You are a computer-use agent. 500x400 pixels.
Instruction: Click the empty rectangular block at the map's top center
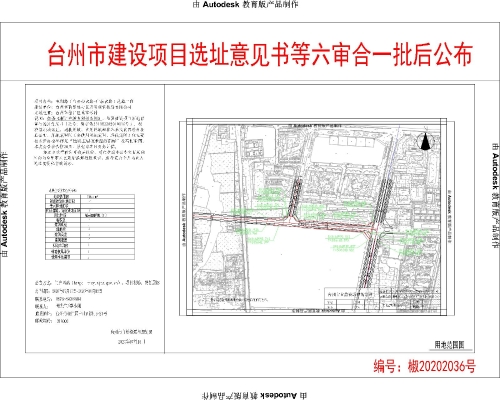[x=347, y=150]
